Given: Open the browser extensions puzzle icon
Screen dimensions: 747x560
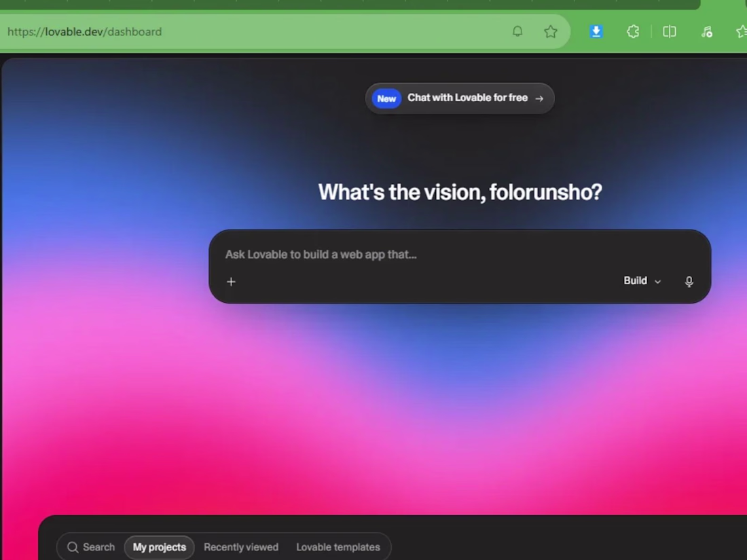Looking at the screenshot, I should click(x=633, y=31).
